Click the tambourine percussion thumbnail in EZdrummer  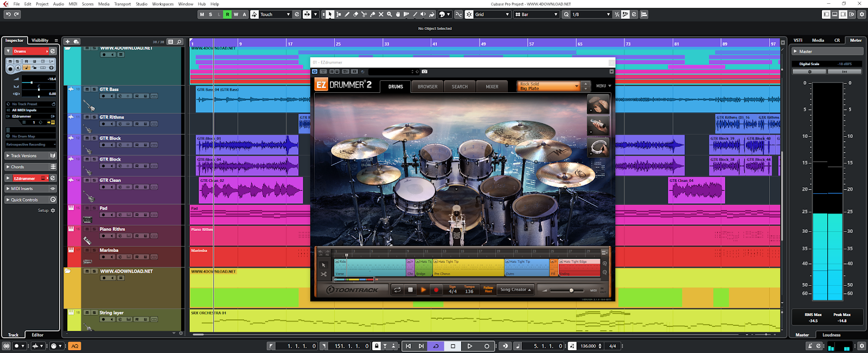pos(598,147)
